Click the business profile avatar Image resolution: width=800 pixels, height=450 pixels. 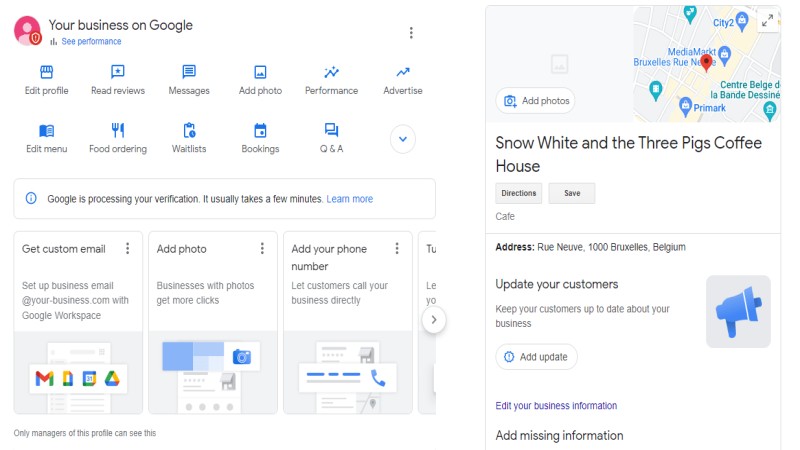[28, 31]
